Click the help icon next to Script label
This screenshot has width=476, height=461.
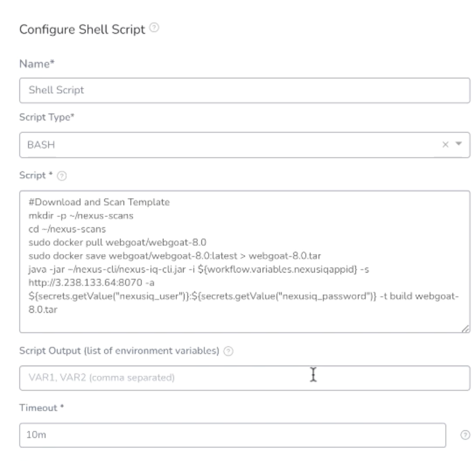point(62,176)
